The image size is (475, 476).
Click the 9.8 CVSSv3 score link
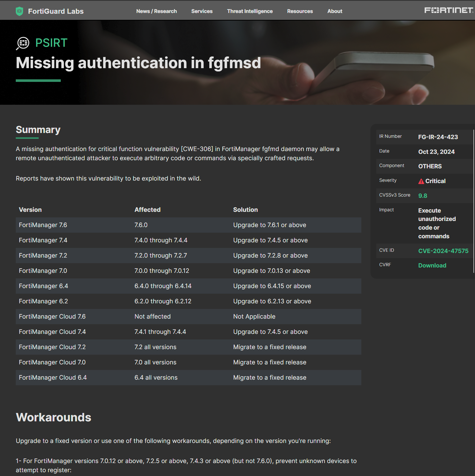click(423, 196)
